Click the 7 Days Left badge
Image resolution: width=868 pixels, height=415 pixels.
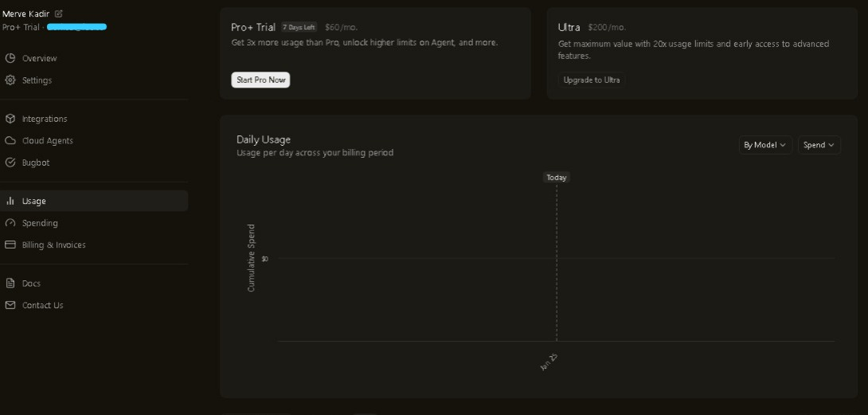pos(299,27)
